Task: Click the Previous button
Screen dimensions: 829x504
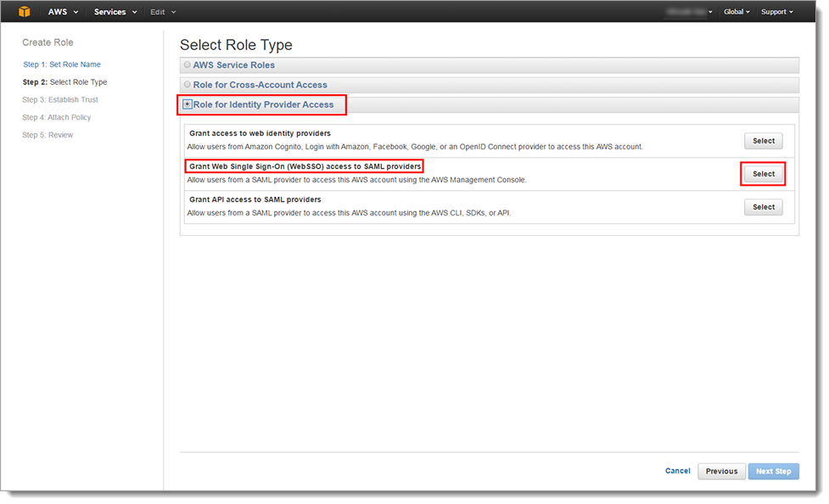Action: 721,471
